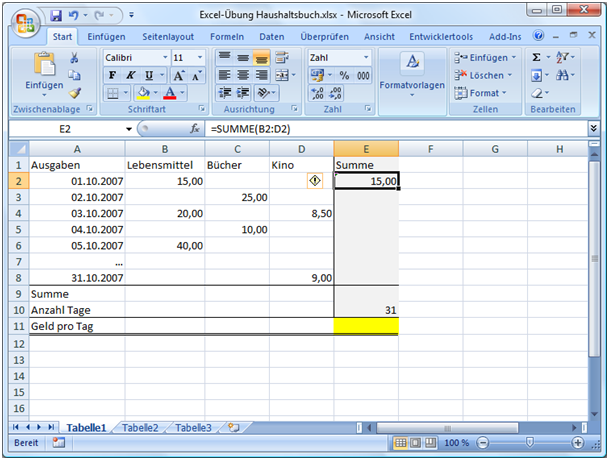Image resolution: width=609 pixels, height=460 pixels.
Task: Switch to the Tabelle3 sheet
Action: coord(193,428)
